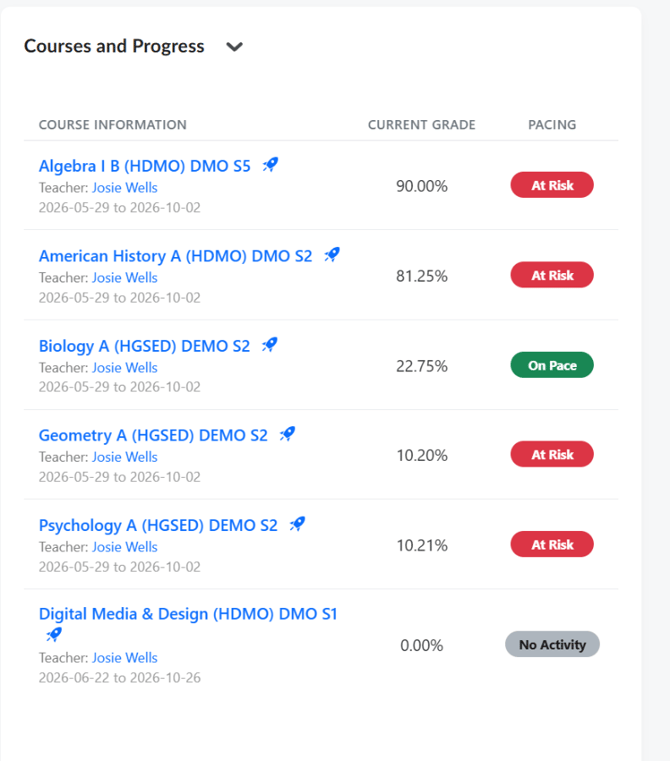This screenshot has height=761, width=670.
Task: Click rocket icon under Digital Media & Design
Action: pyautogui.click(x=54, y=634)
